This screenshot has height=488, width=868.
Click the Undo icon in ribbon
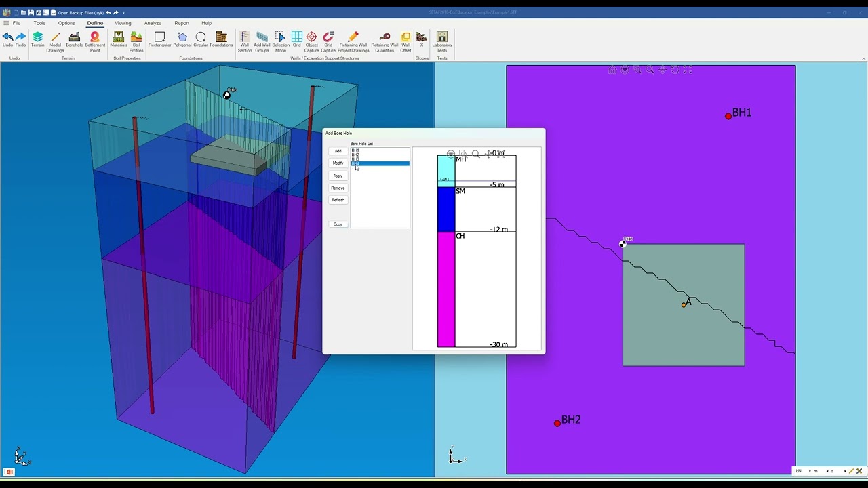(x=7, y=40)
